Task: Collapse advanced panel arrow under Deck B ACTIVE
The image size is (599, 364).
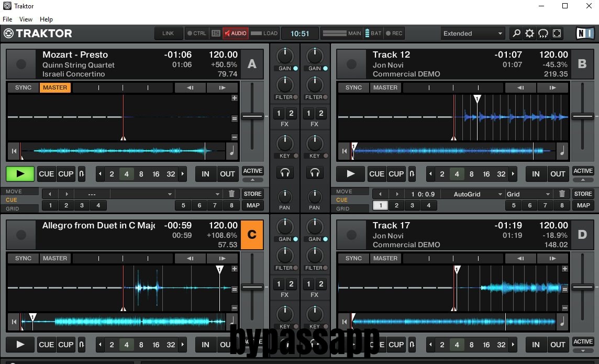Action: click(x=583, y=180)
